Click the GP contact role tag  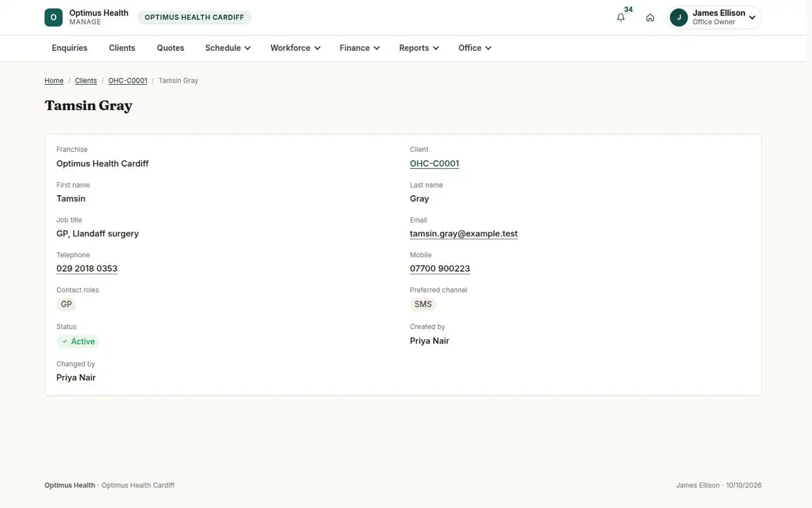coord(66,305)
